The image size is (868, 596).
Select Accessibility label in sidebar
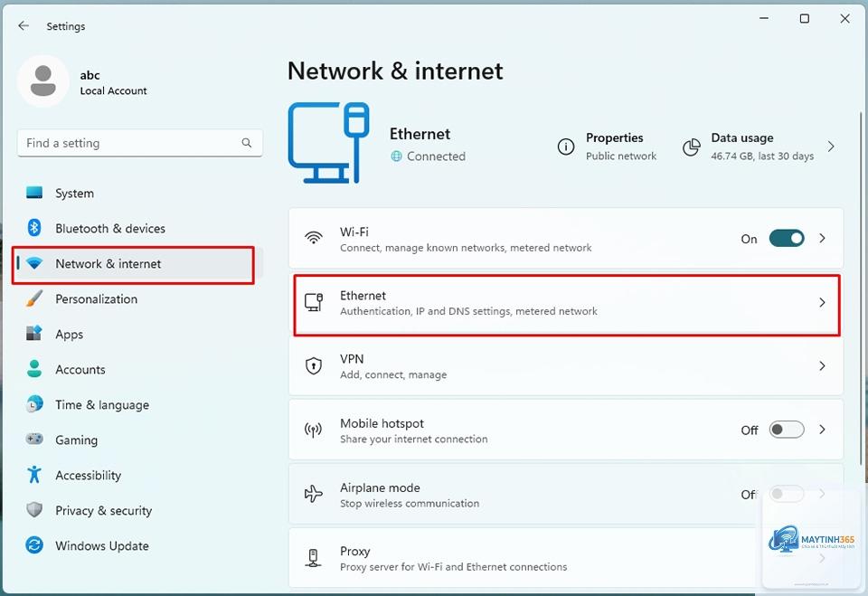coord(88,475)
